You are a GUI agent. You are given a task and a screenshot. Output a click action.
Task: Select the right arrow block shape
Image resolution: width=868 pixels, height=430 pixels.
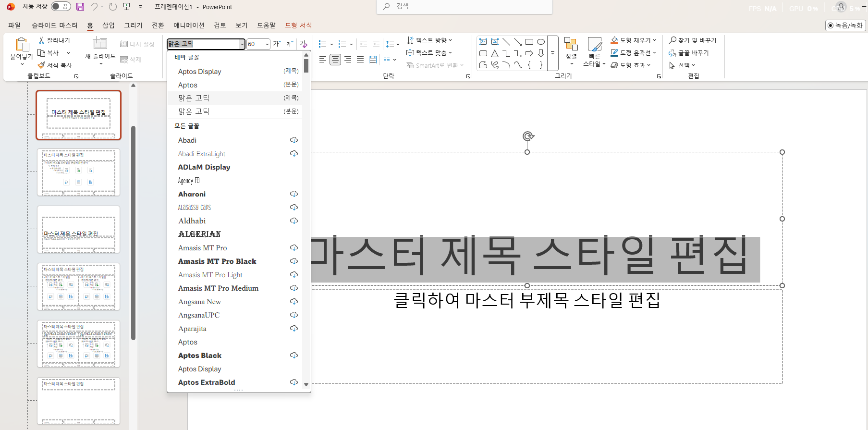pos(529,53)
